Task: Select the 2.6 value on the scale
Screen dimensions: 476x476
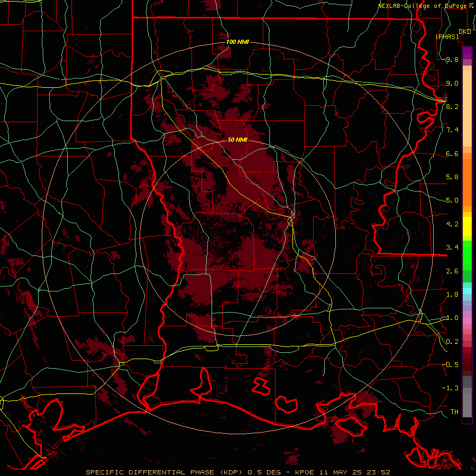Action: (x=452, y=271)
